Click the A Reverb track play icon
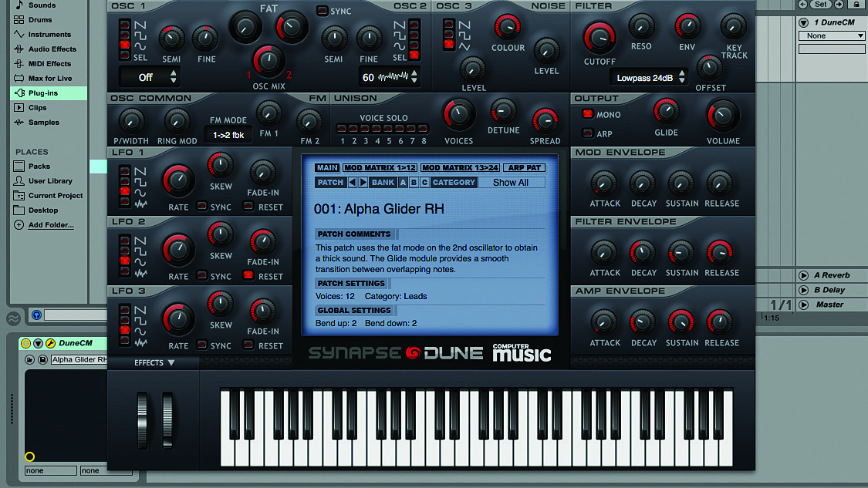The height and width of the screenshot is (488, 868). 804,275
